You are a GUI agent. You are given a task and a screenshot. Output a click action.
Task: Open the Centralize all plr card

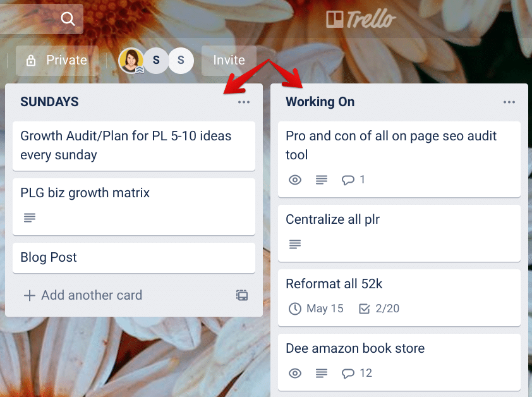(x=399, y=233)
